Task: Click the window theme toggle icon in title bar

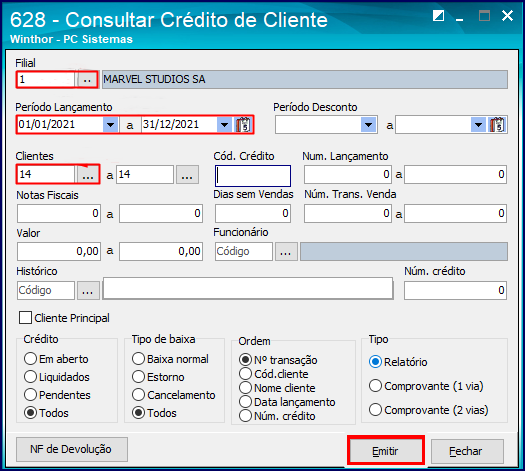Action: [438, 16]
